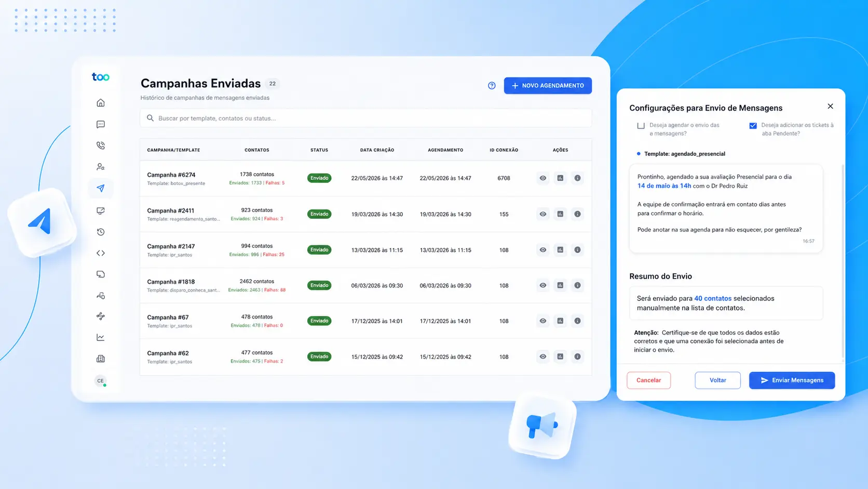This screenshot has width=868, height=489.
Task: Click the DATA CRIAÇÃO column header
Action: (x=377, y=150)
